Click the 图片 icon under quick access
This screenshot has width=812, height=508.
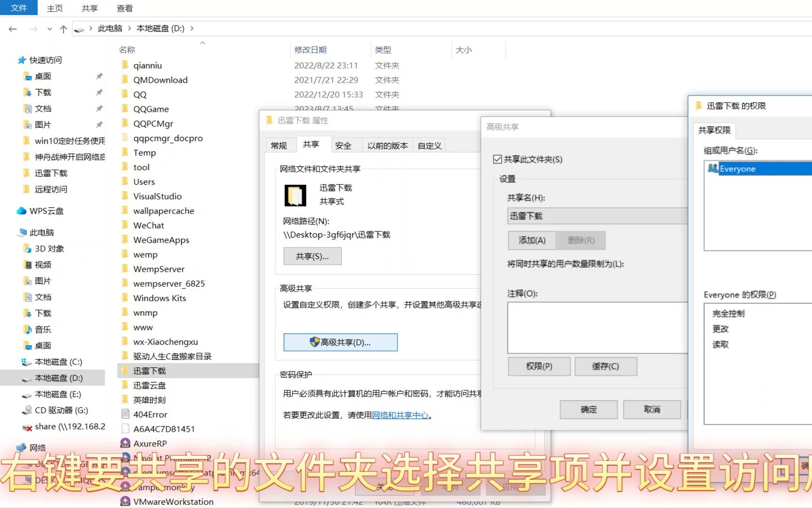pos(28,125)
